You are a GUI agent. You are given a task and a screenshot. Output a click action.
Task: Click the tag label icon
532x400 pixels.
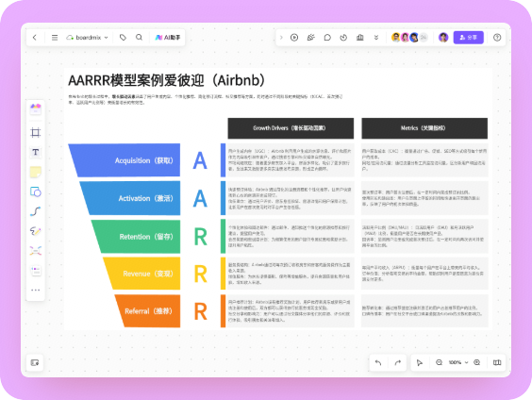click(x=123, y=38)
